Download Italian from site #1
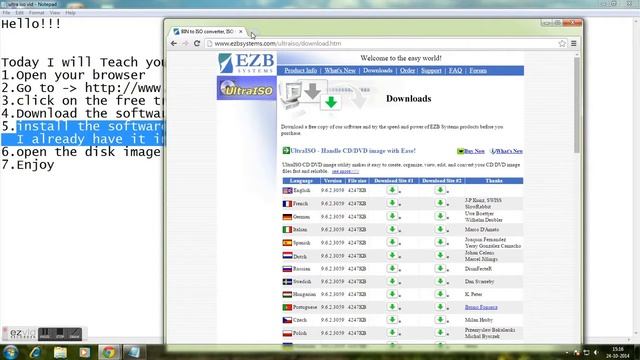 coord(392,229)
